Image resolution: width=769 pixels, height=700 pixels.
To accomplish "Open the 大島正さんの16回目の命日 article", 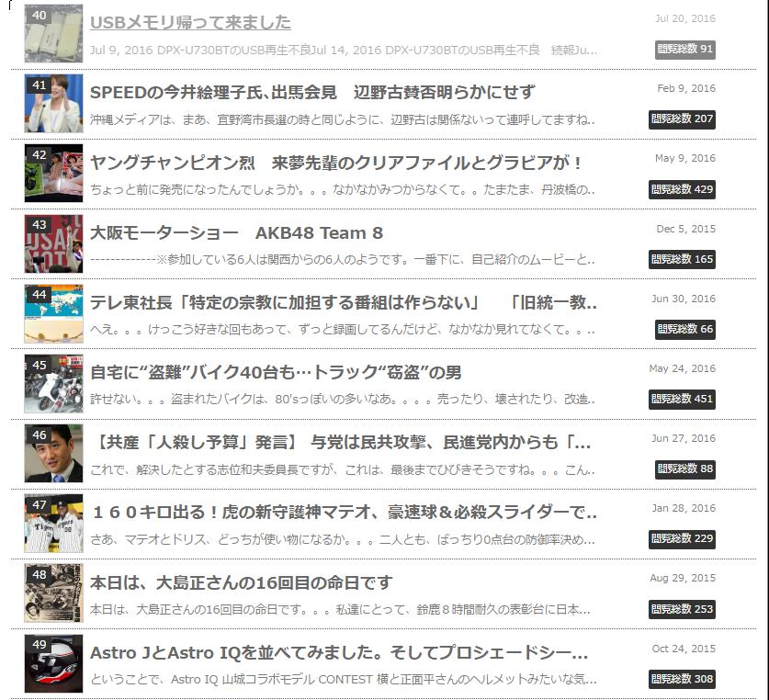I will click(x=242, y=582).
